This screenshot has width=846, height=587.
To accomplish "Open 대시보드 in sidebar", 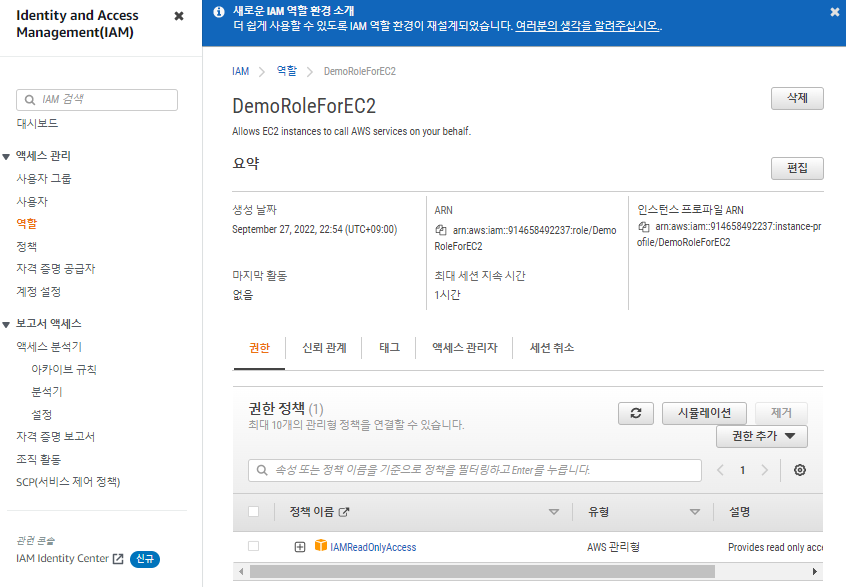I will click(37, 123).
